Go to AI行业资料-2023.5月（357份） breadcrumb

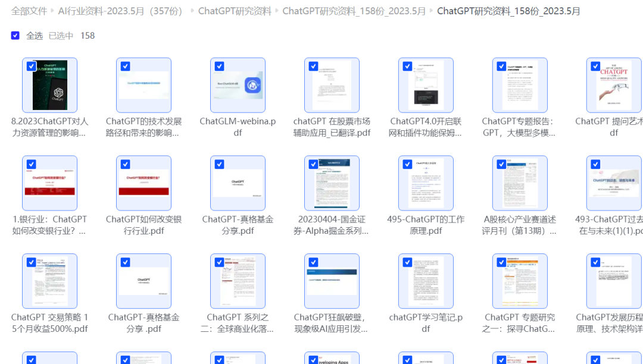(x=122, y=11)
